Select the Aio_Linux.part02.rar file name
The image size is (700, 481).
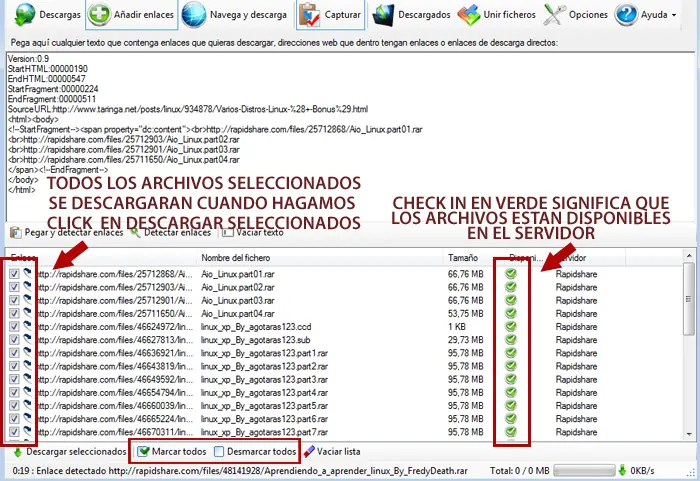(x=238, y=287)
